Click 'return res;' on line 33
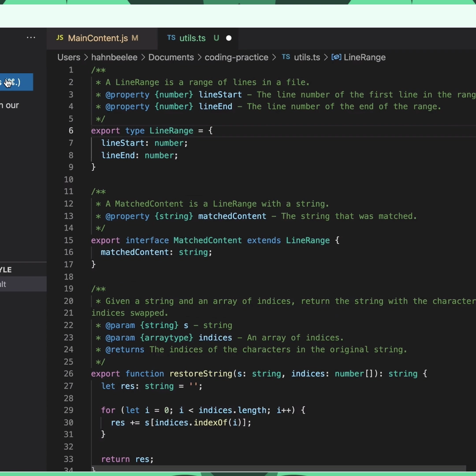The height and width of the screenshot is (476, 476). (127, 459)
